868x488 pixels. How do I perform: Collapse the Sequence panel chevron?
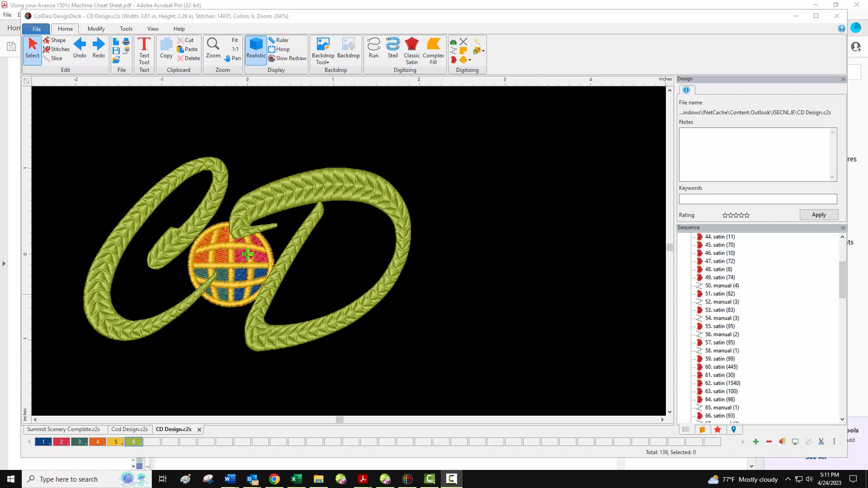coord(843,227)
